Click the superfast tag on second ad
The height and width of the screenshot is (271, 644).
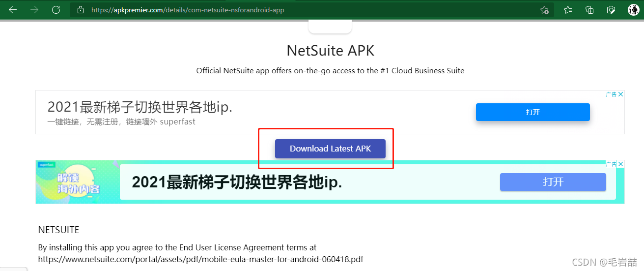47,164
